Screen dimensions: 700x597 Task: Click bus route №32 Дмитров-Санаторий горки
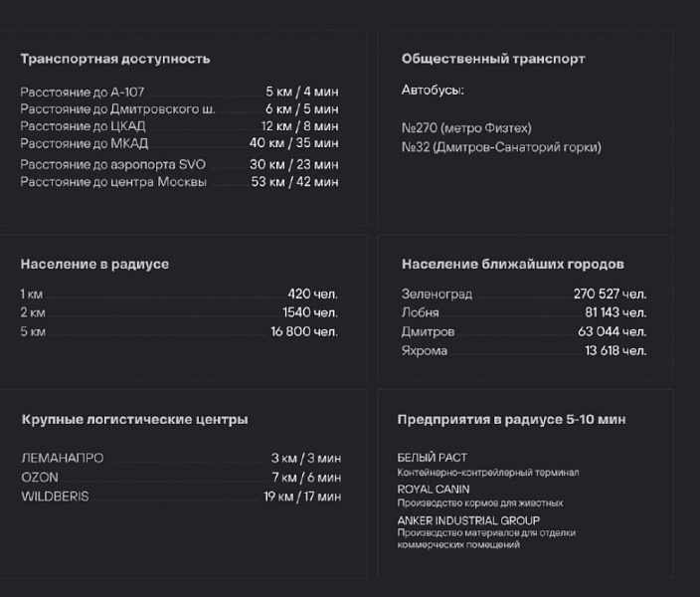tap(501, 147)
